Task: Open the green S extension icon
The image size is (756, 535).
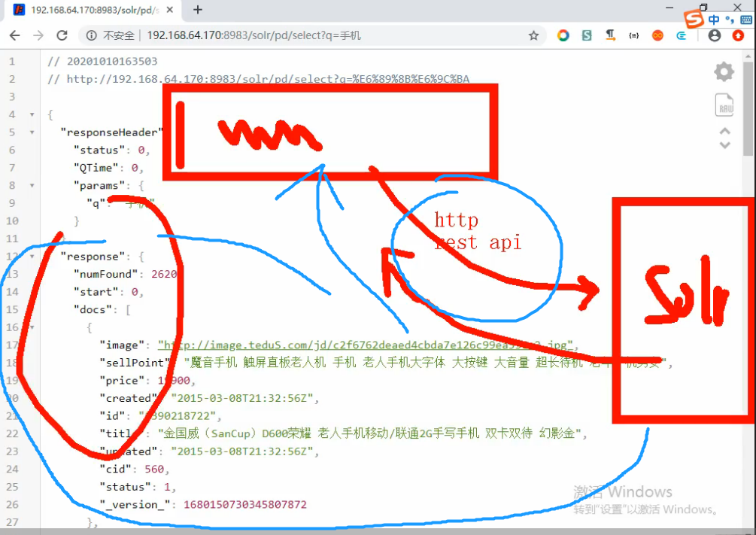Action: point(586,35)
